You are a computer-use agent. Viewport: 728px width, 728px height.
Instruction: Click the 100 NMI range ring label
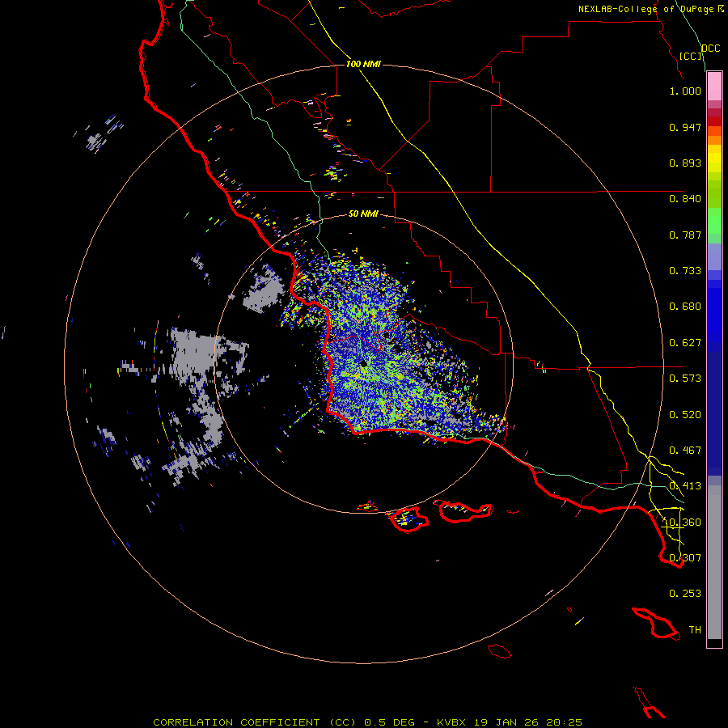pos(363,64)
